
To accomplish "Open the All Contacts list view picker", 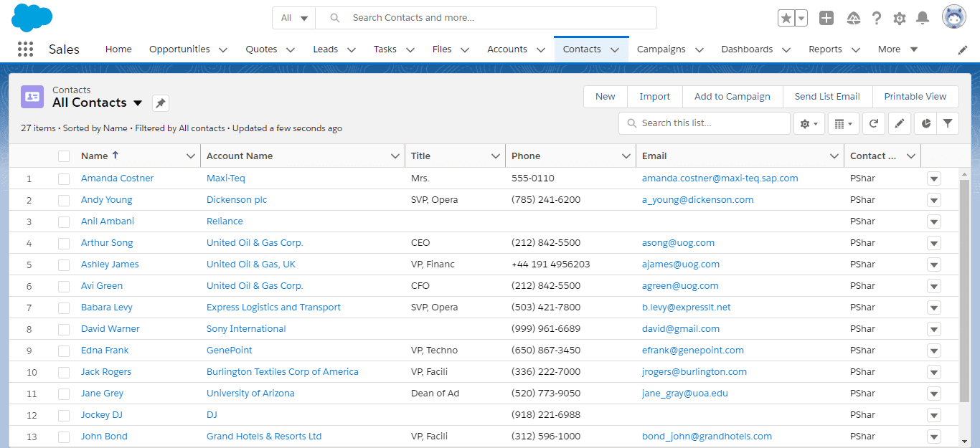I will tap(138, 103).
